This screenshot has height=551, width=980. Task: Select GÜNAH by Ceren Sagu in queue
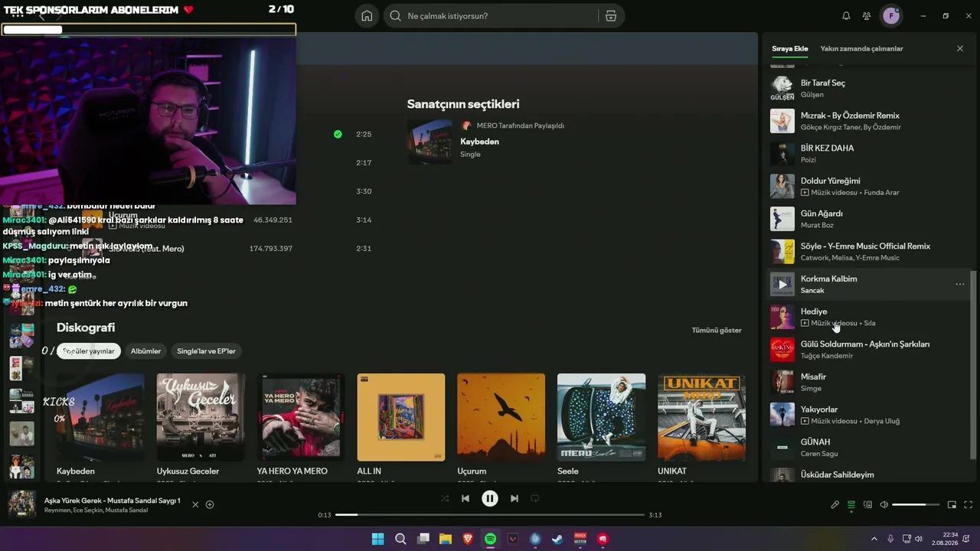pyautogui.click(x=867, y=447)
